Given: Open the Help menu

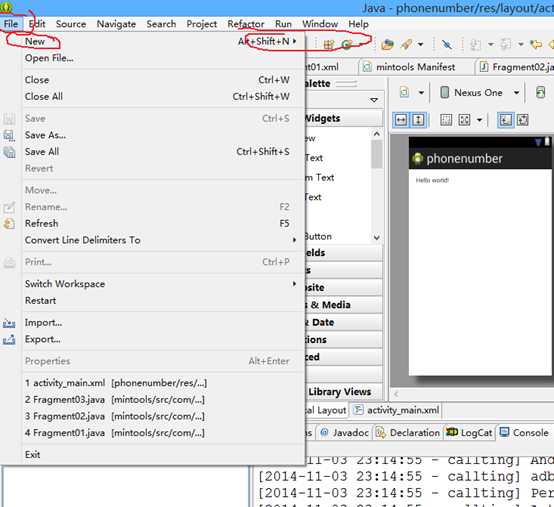Looking at the screenshot, I should 358,24.
